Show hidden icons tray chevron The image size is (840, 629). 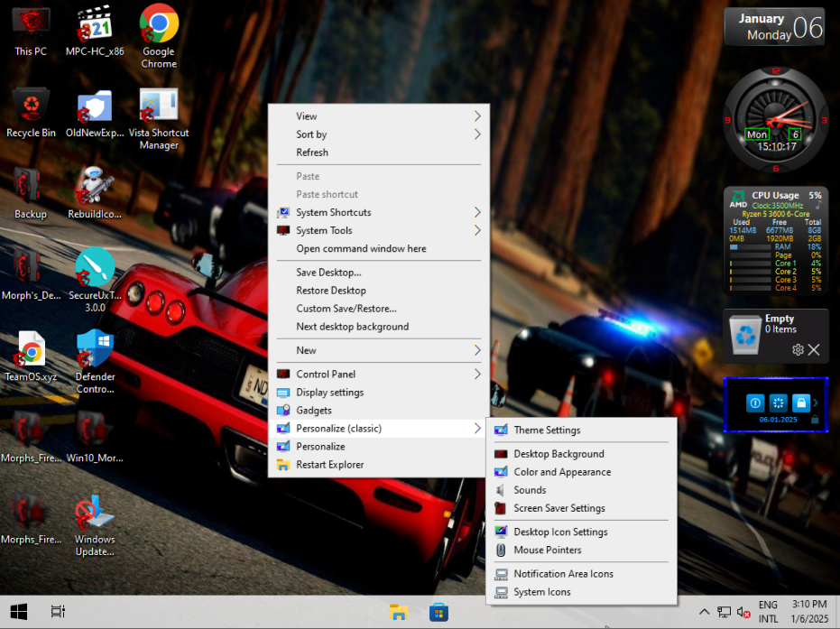coord(705,612)
